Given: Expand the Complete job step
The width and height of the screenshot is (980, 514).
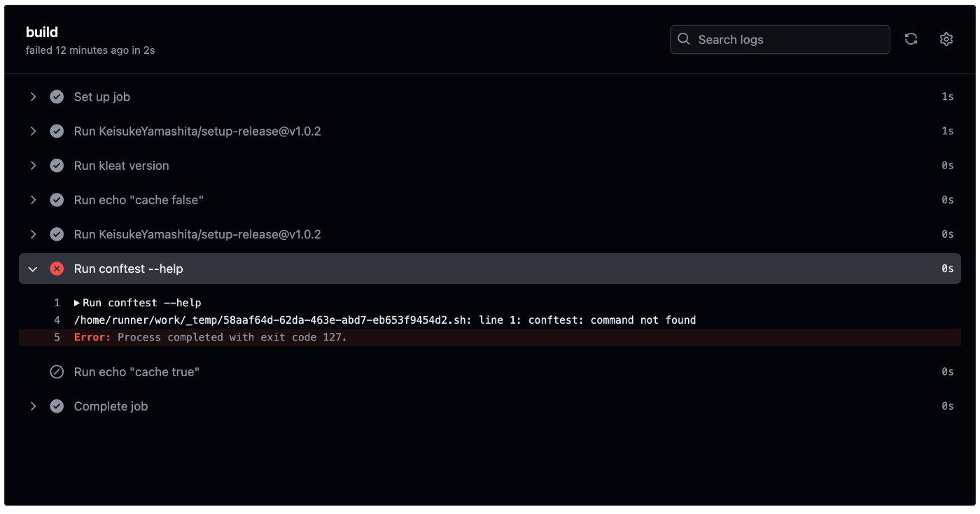Looking at the screenshot, I should pos(33,406).
